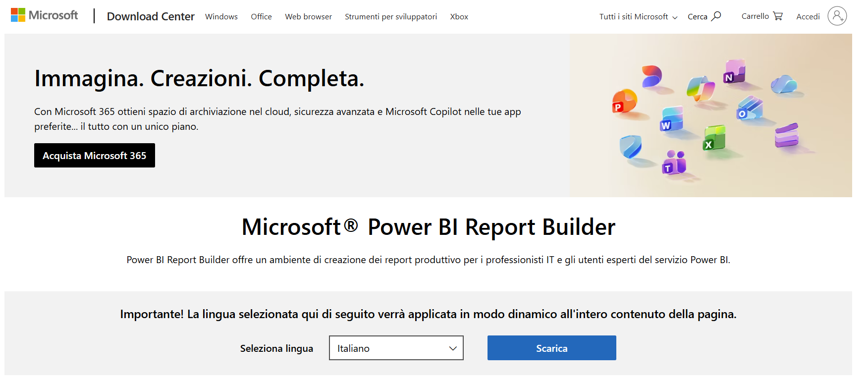Image resolution: width=868 pixels, height=385 pixels.
Task: Click the Microsoft logo
Action: [x=44, y=15]
